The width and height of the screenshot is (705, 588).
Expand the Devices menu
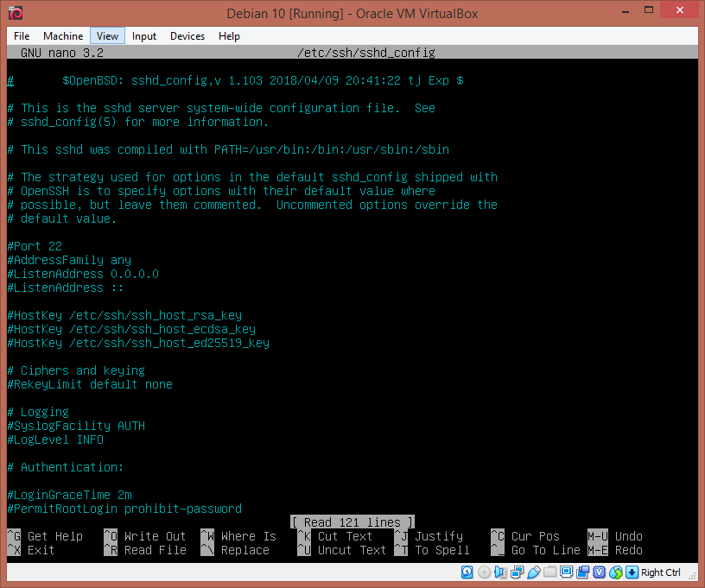pyautogui.click(x=187, y=36)
